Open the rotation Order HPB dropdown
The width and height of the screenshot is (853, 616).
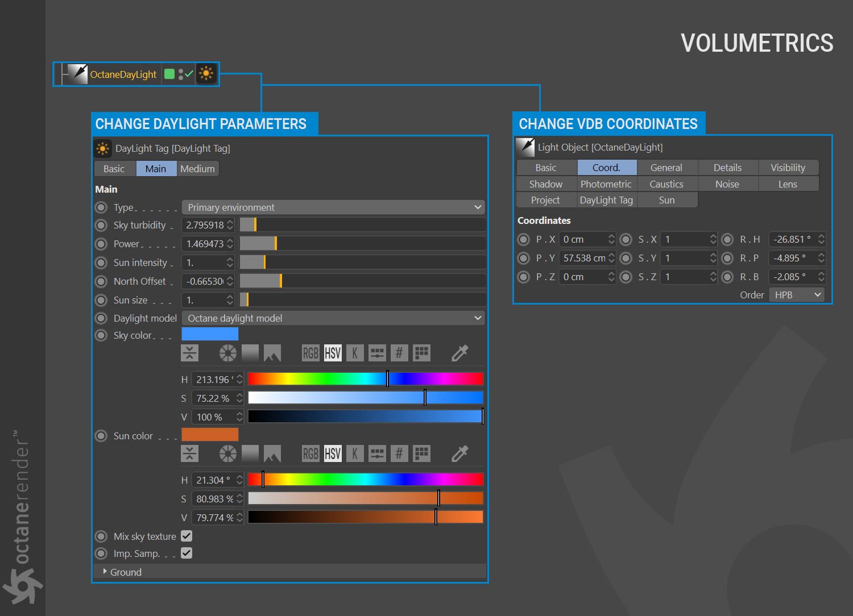coord(797,295)
